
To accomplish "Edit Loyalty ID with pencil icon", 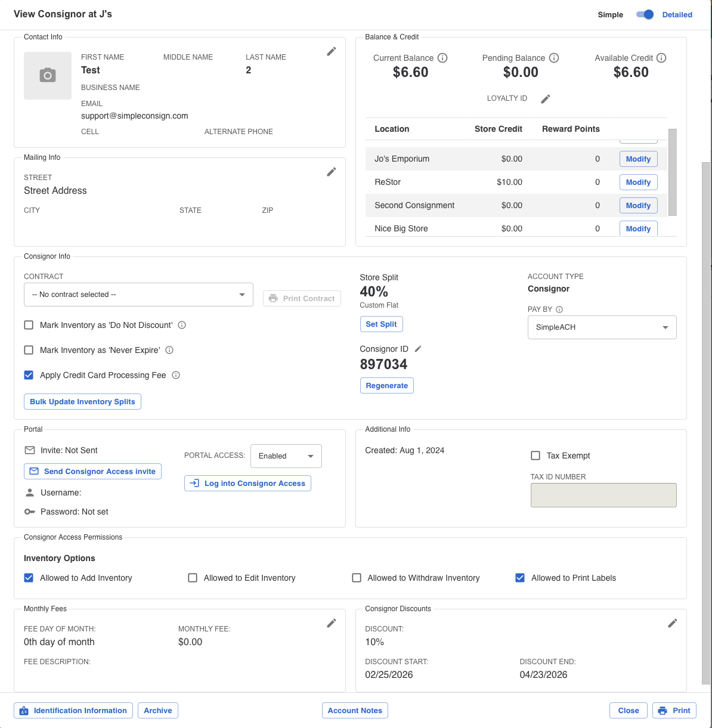I will [546, 99].
